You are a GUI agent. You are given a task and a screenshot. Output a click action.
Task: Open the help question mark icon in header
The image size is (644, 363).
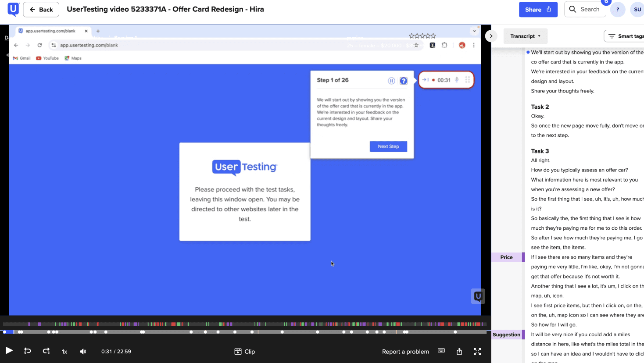(x=617, y=9)
